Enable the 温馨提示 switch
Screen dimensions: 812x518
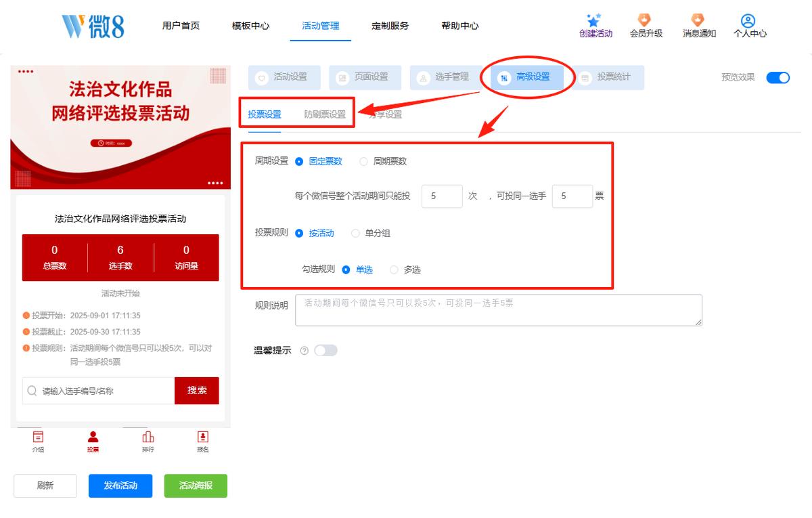(x=325, y=350)
